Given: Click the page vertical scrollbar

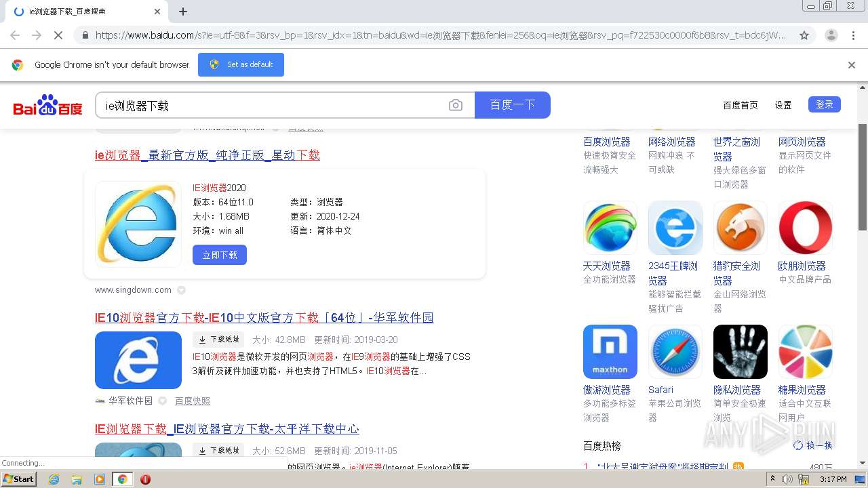Looking at the screenshot, I should pos(863,178).
